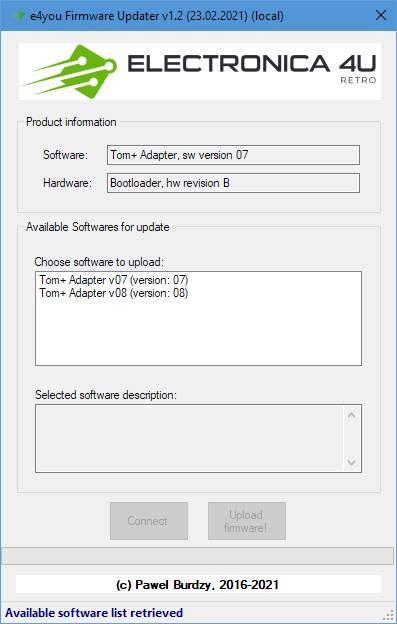
Task: Click inside the Software version field
Action: coord(233,155)
